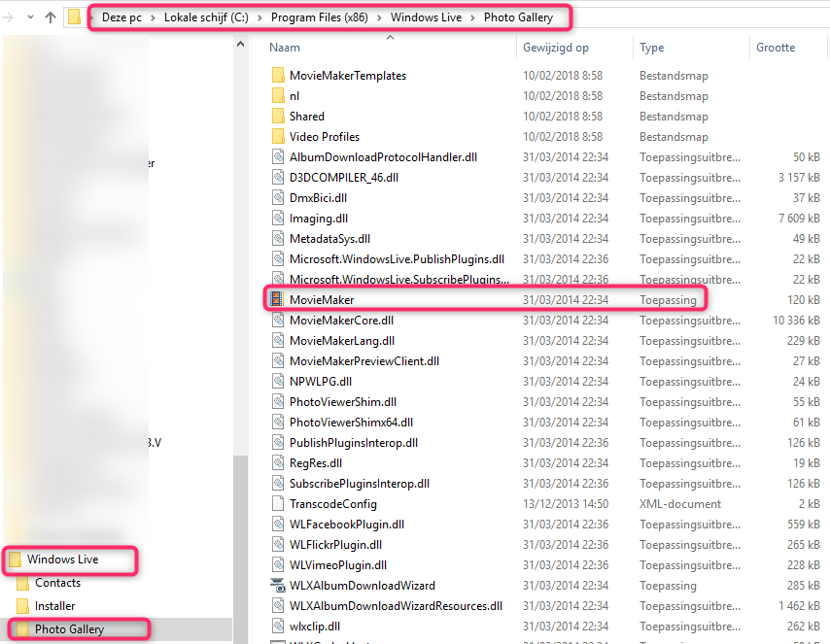The height and width of the screenshot is (644, 830).
Task: Select the Shared folder icon
Action: [x=278, y=116]
